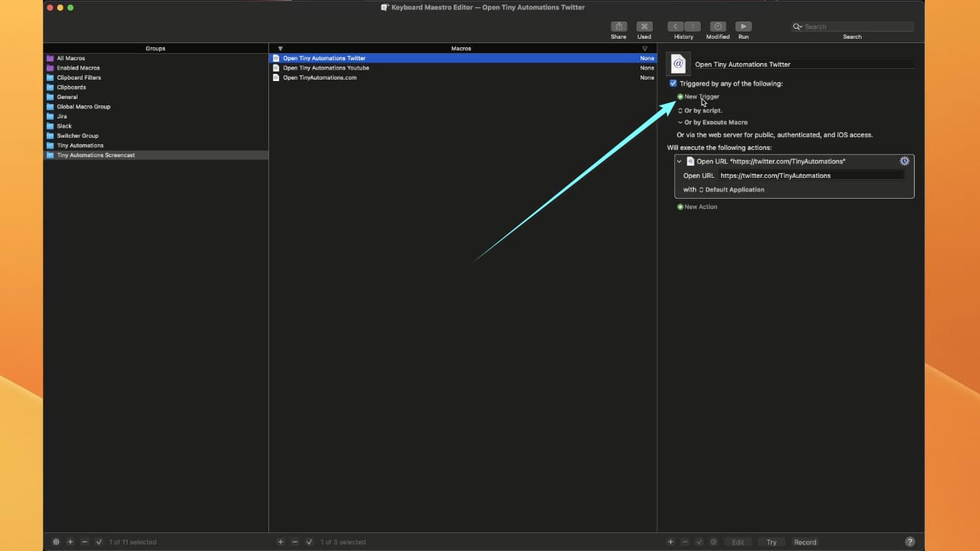
Task: Click the macro's @ document icon
Action: point(678,64)
